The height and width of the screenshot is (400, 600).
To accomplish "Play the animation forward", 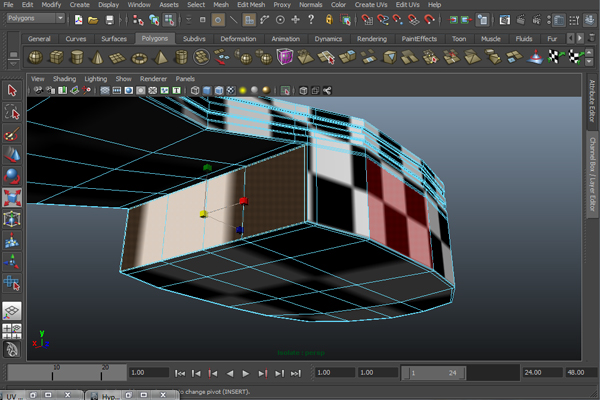I will pos(246,373).
